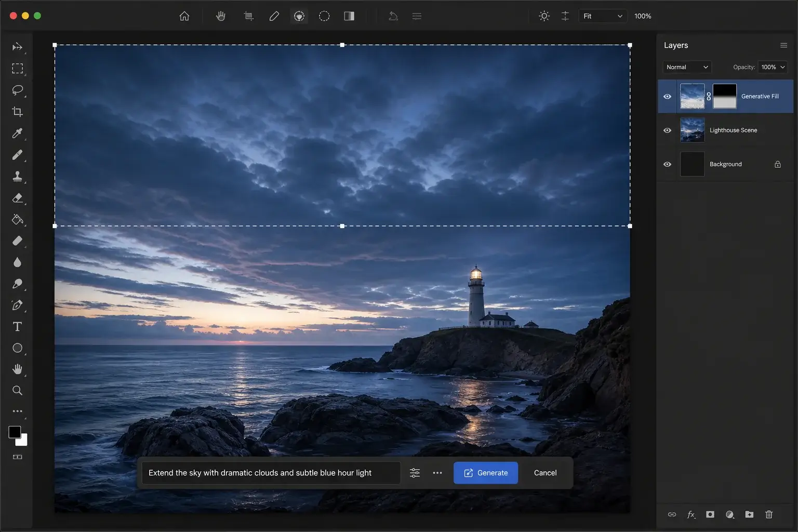Open more options in the prompt bar

coord(437,473)
